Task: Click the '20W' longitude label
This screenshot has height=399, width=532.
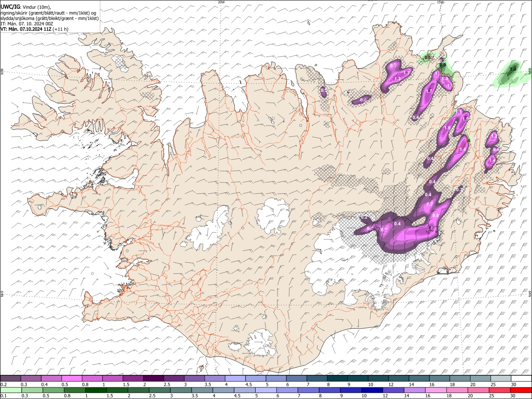Action: click(x=221, y=2)
